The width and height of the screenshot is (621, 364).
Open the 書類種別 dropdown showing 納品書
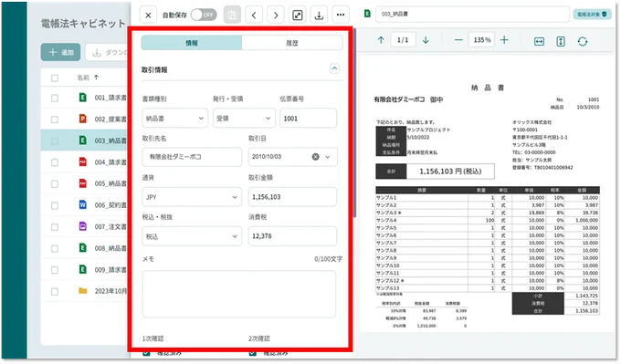pos(174,118)
